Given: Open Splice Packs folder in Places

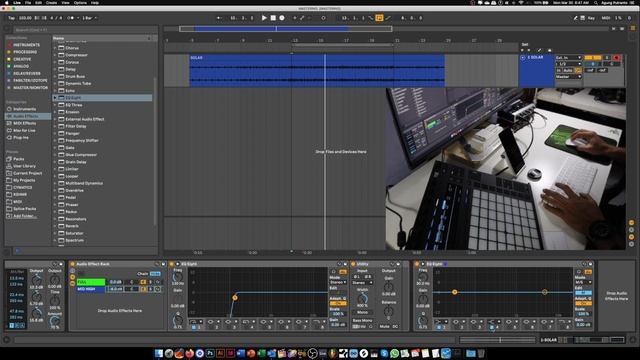Looking at the screenshot, I should [24, 209].
